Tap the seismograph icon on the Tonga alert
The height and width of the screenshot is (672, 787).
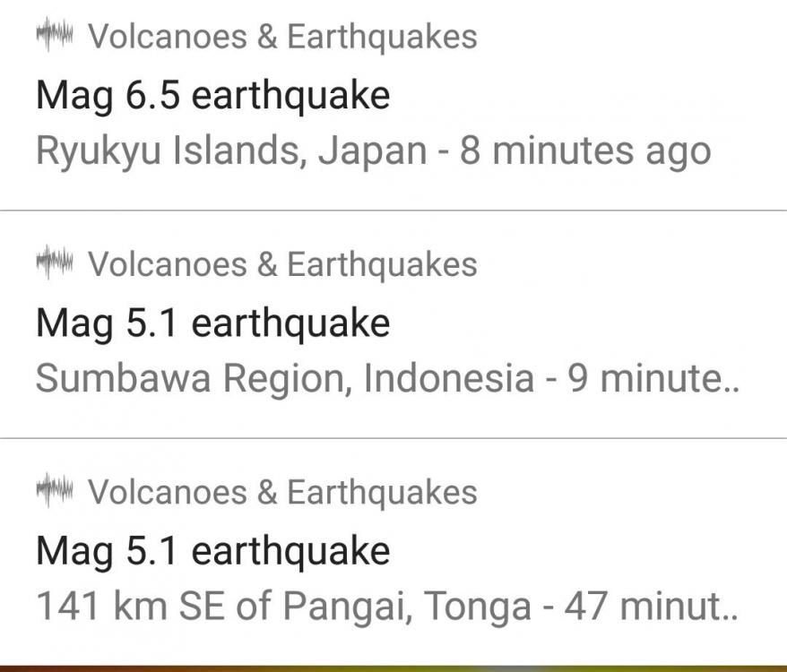click(55, 492)
